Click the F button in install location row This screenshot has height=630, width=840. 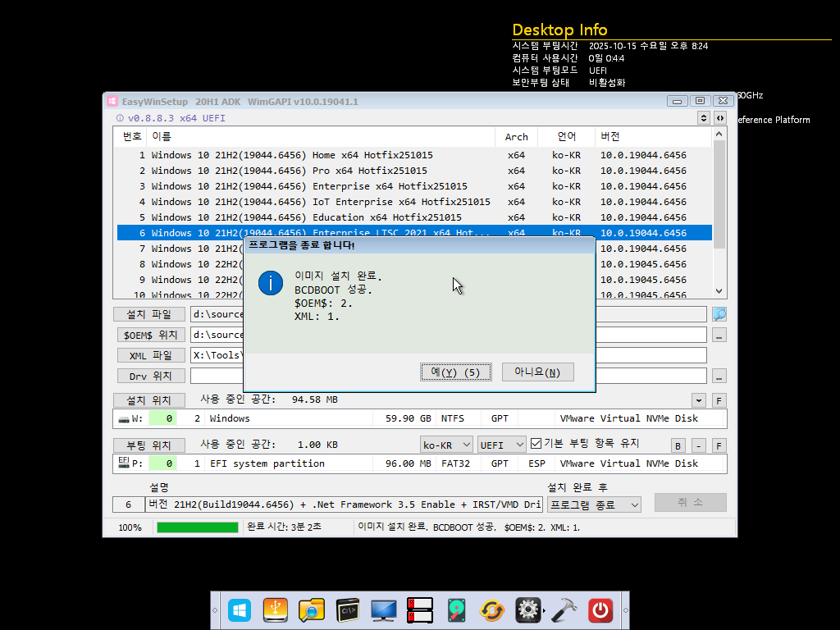719,400
